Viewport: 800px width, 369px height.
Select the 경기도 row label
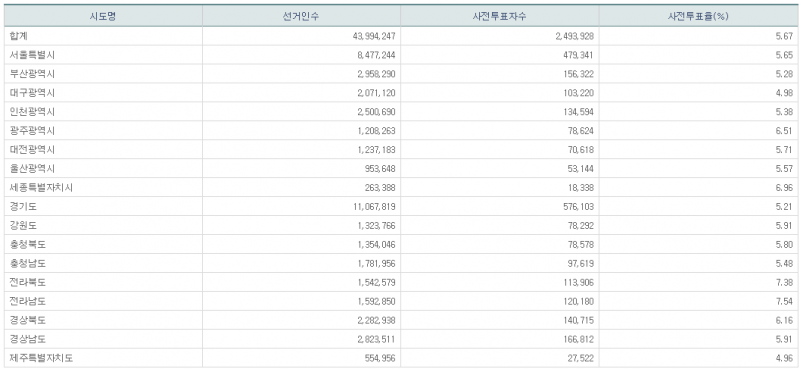pos(23,207)
